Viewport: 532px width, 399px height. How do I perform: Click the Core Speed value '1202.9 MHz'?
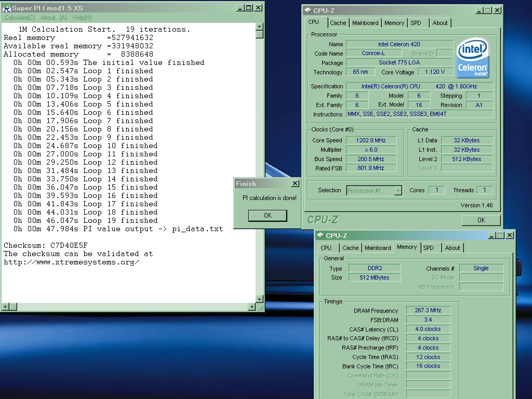371,140
